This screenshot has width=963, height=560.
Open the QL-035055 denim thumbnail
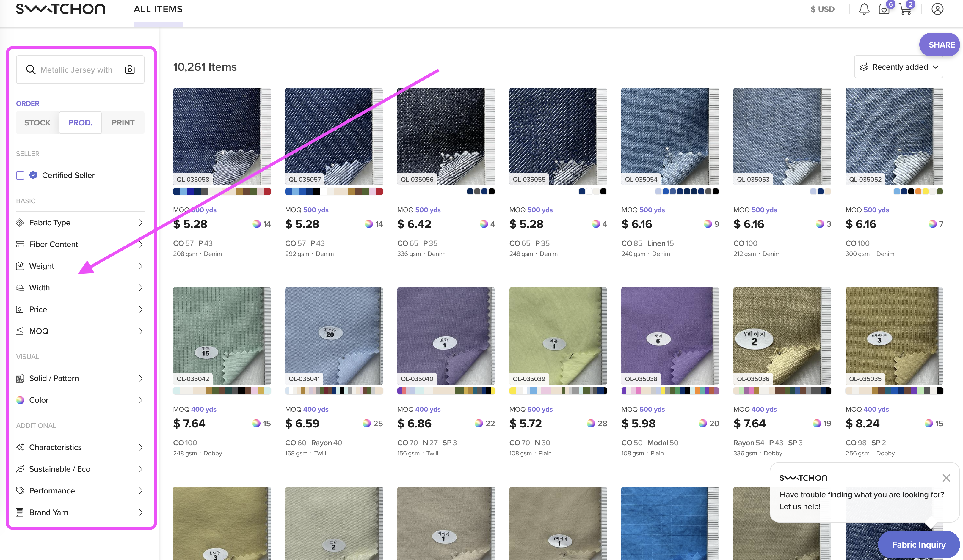[558, 136]
